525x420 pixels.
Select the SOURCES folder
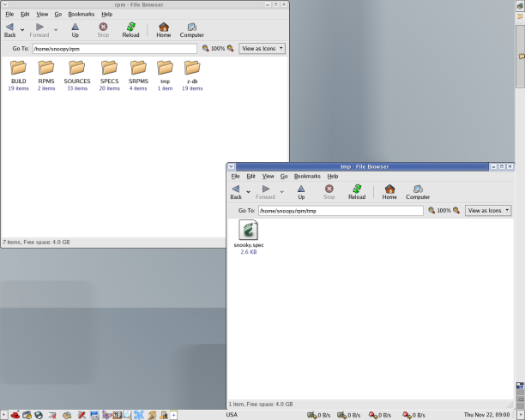77,68
